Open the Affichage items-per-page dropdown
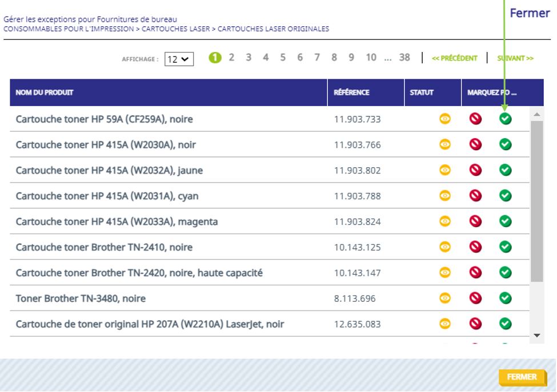557x392 pixels. tap(179, 59)
